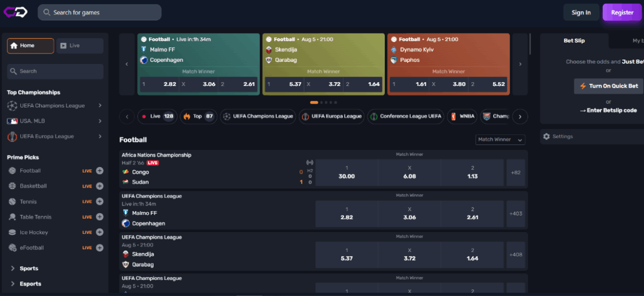
Task: Click the Sign In button
Action: [x=581, y=12]
